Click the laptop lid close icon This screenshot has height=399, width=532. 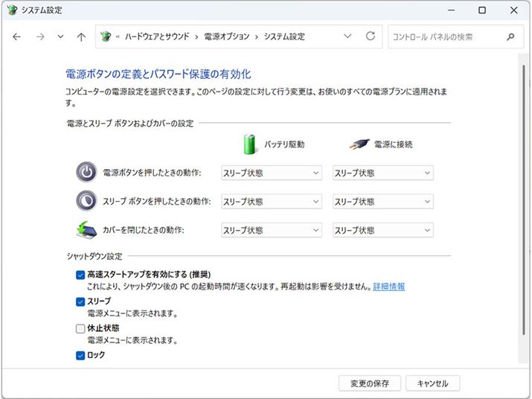coord(86,230)
